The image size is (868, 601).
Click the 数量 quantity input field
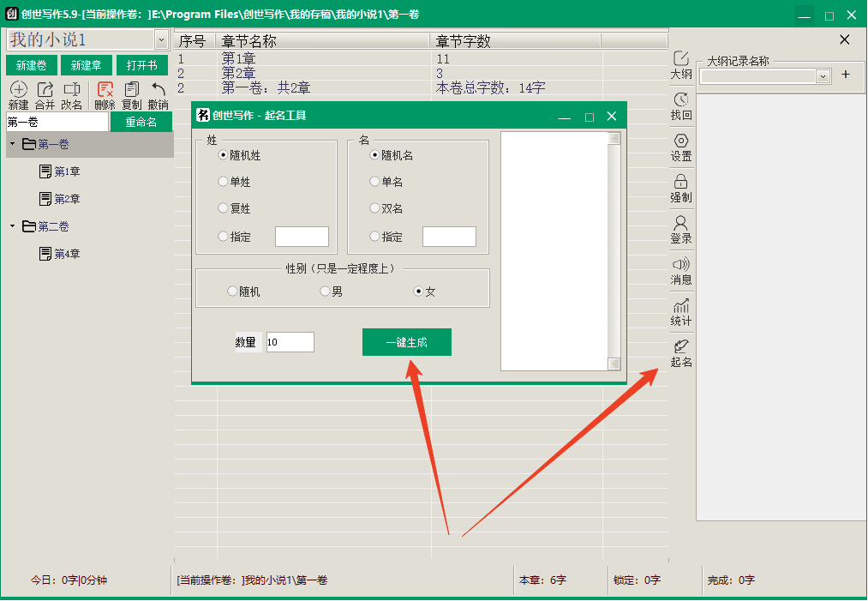290,342
